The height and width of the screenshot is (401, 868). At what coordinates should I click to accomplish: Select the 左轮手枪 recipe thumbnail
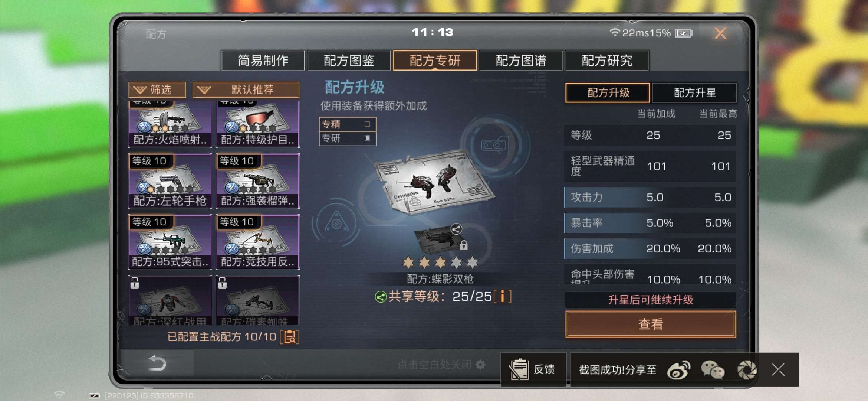point(170,181)
